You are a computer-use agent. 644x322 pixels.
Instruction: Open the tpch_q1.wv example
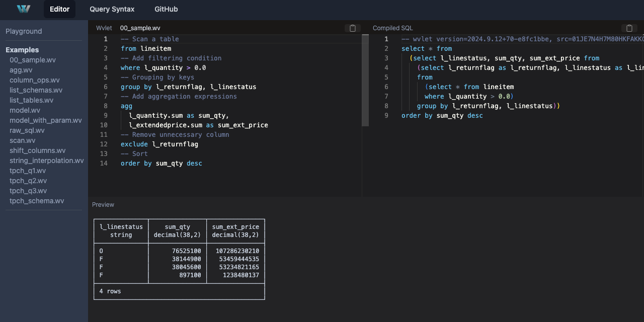tap(28, 171)
